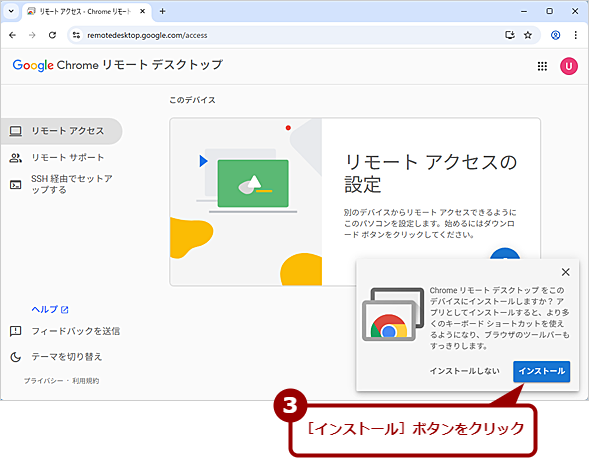Click the people icon beside リモート サポート
589x458 pixels.
[x=15, y=158]
